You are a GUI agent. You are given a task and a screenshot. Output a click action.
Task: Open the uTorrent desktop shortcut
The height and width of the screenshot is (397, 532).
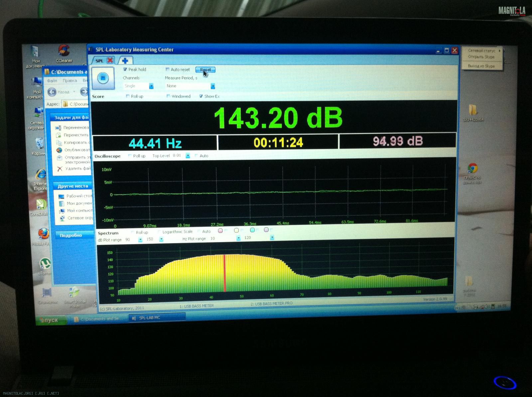45,264
